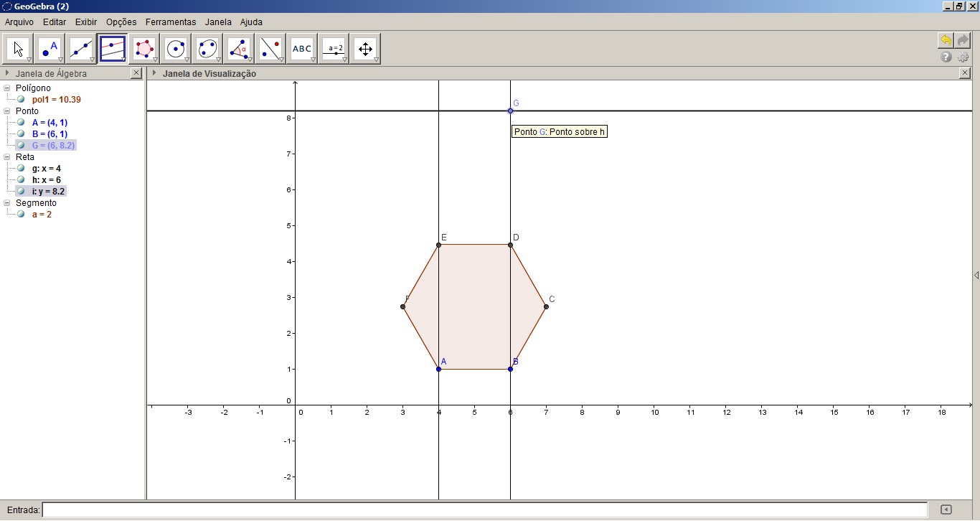Select the Angle tool
The width and height of the screenshot is (980, 521).
pyautogui.click(x=239, y=49)
